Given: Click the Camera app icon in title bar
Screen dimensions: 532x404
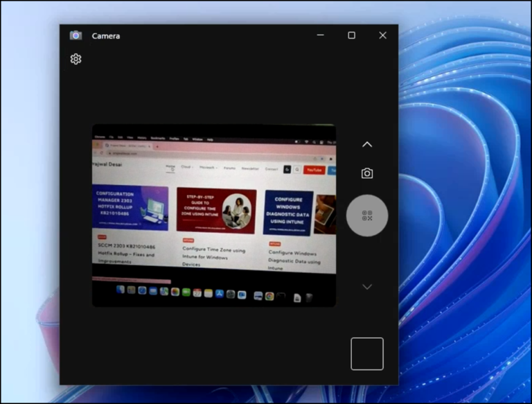Looking at the screenshot, I should [x=76, y=35].
